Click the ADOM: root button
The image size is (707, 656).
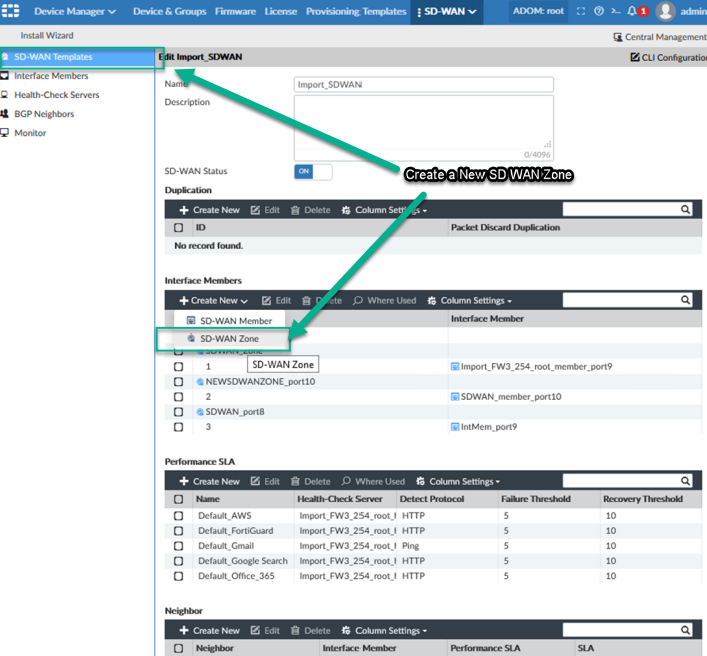coord(538,11)
